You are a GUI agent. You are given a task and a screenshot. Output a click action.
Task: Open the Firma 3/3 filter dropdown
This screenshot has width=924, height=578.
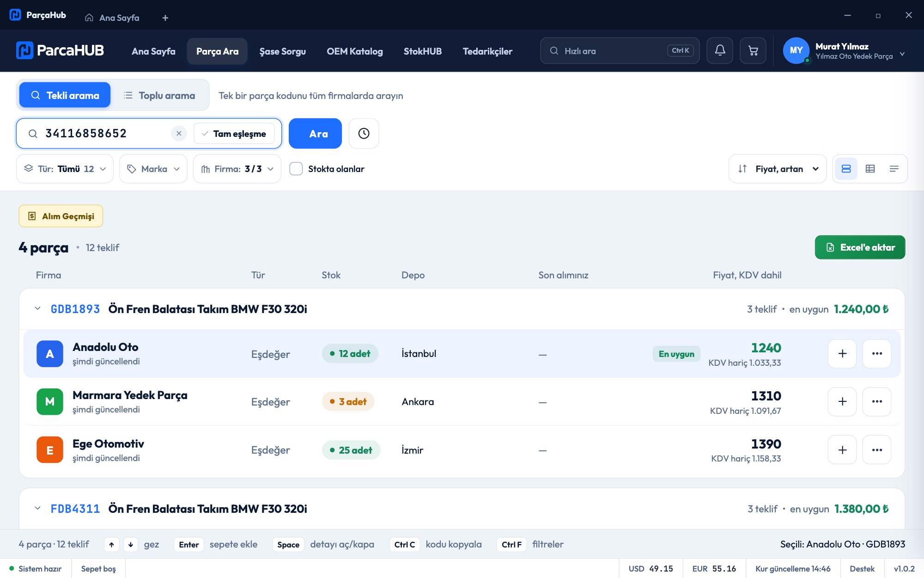237,169
